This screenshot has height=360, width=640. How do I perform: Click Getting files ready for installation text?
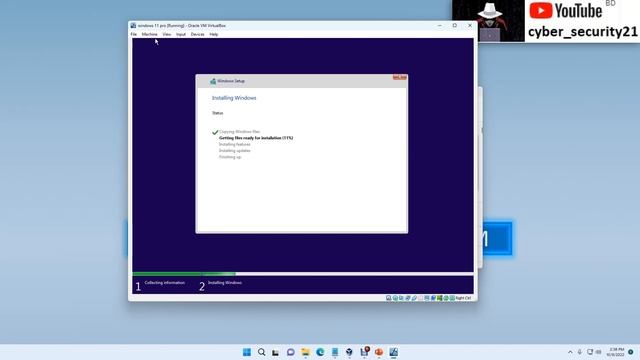[256, 138]
